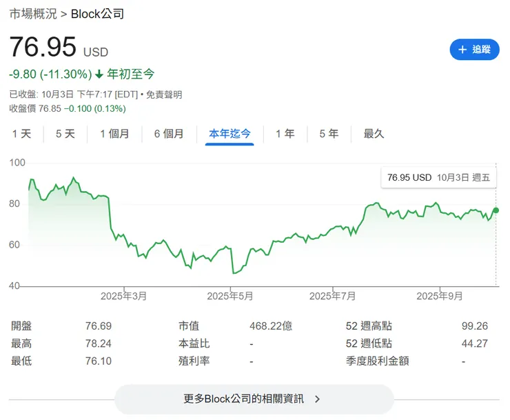Click the 60 y-axis label
Image resolution: width=510 pixels, height=420 pixels.
tap(14, 245)
